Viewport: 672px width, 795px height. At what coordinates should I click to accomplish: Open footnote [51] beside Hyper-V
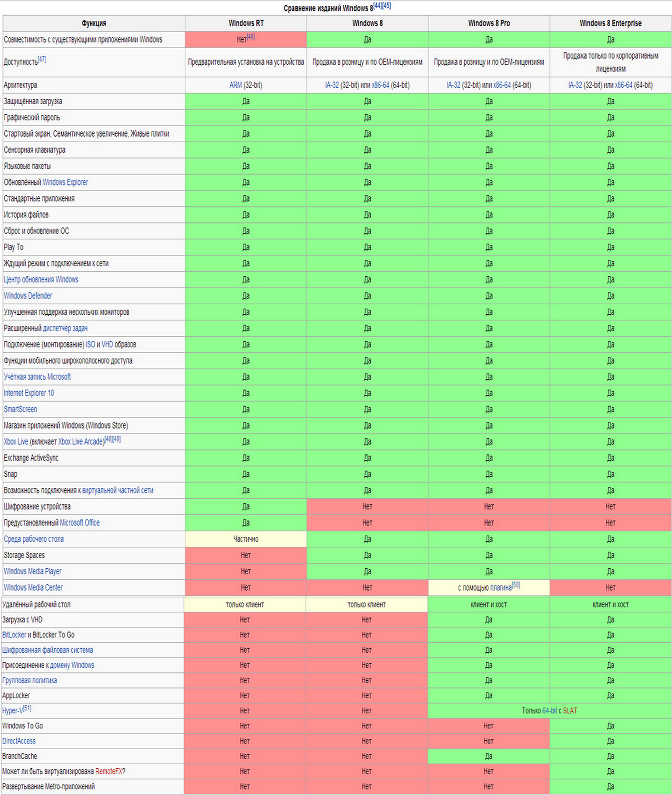[27, 708]
